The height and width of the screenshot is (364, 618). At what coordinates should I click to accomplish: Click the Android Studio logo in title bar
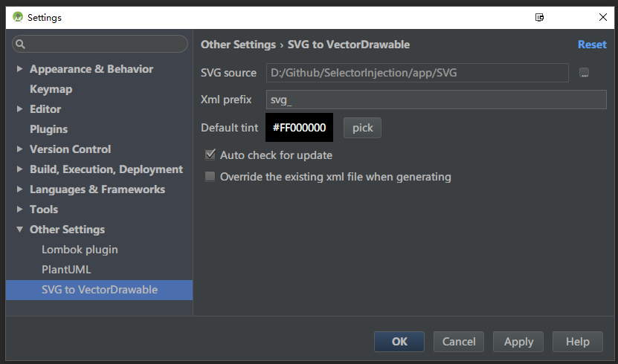click(18, 17)
